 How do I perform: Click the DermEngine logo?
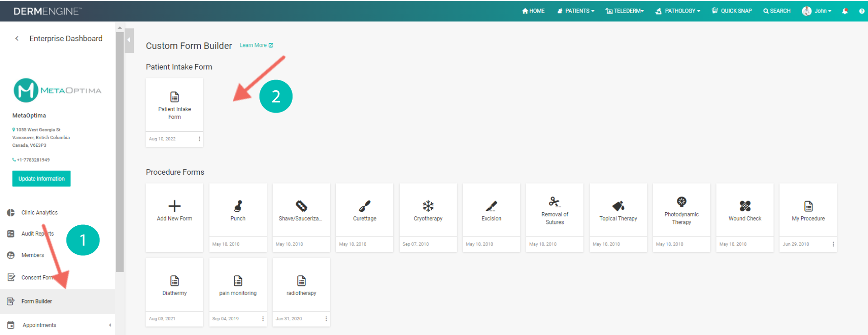[x=48, y=11]
